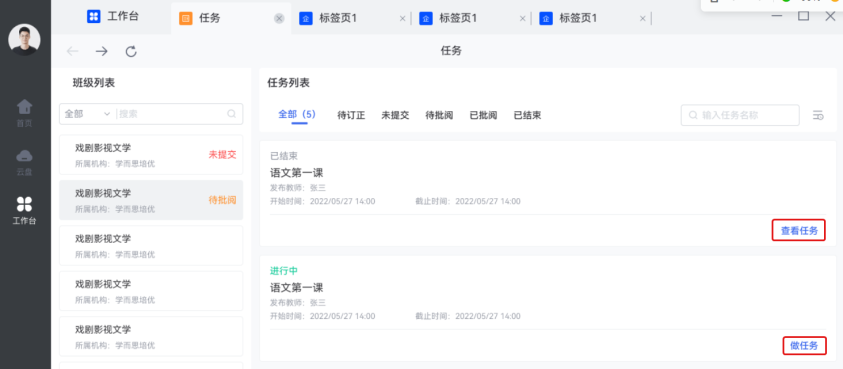This screenshot has width=843, height=369.
Task: Refresh the page with reload icon
Action: tap(131, 51)
